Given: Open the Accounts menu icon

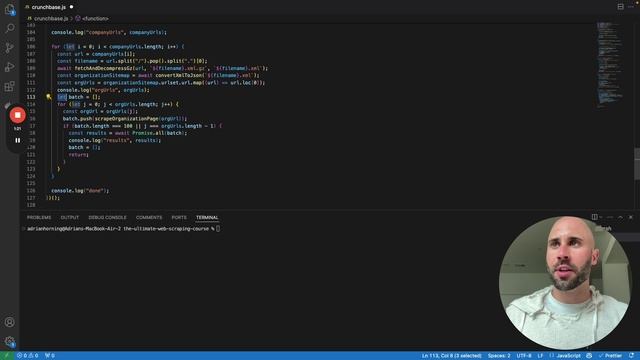Looking at the screenshot, I should click(9, 322).
